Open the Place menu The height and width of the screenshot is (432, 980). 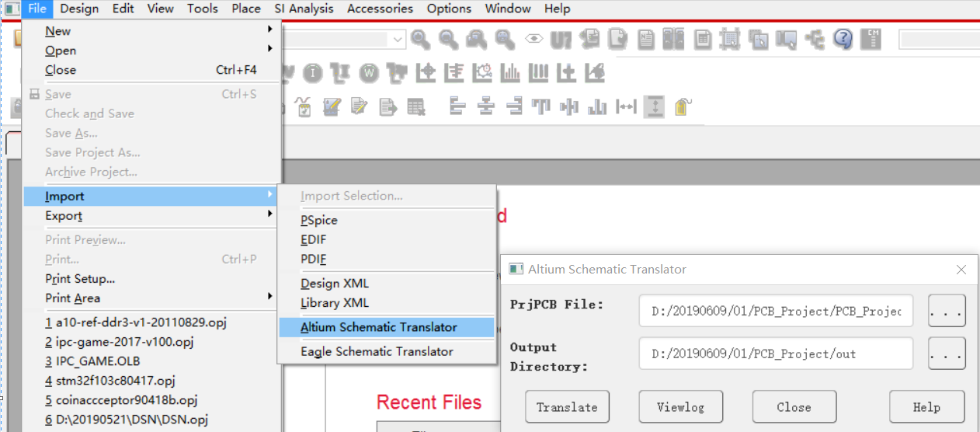coord(246,9)
